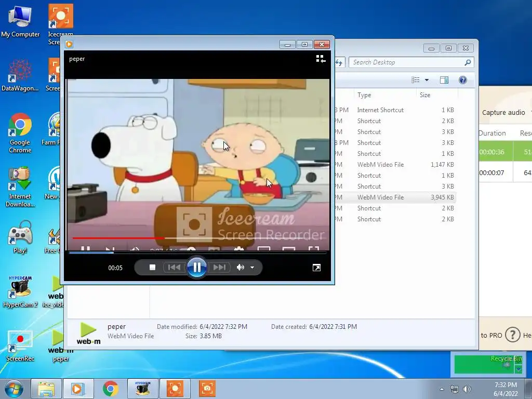Skip to next track in media player

point(220,268)
